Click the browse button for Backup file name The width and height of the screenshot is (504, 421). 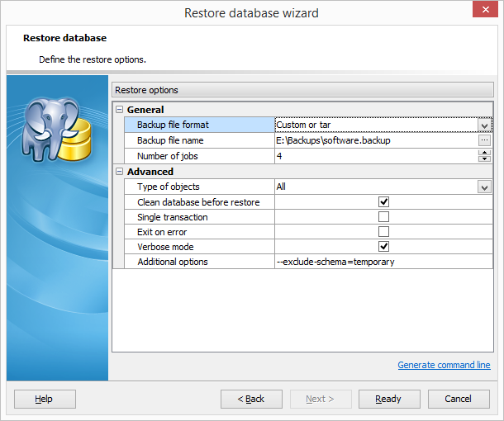coord(484,141)
